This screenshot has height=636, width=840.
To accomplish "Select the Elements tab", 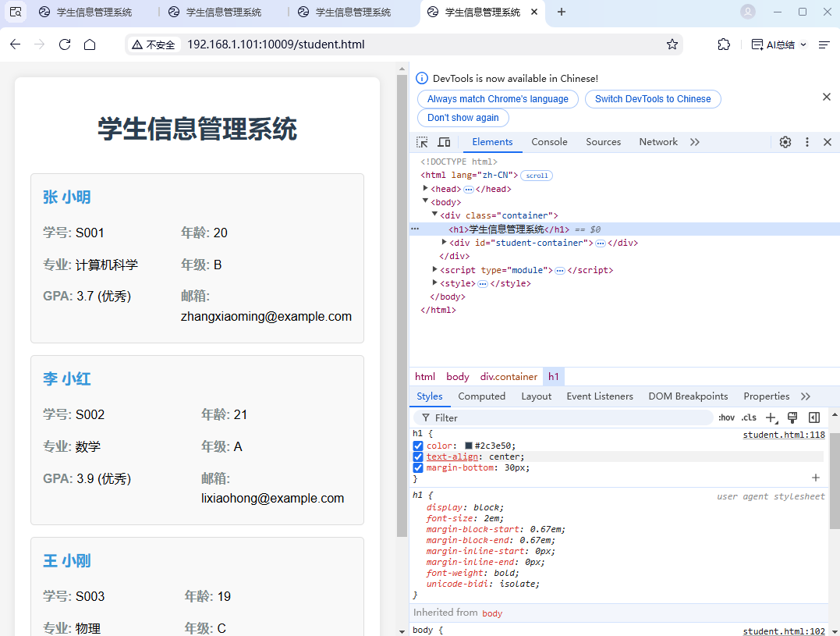I will (492, 142).
